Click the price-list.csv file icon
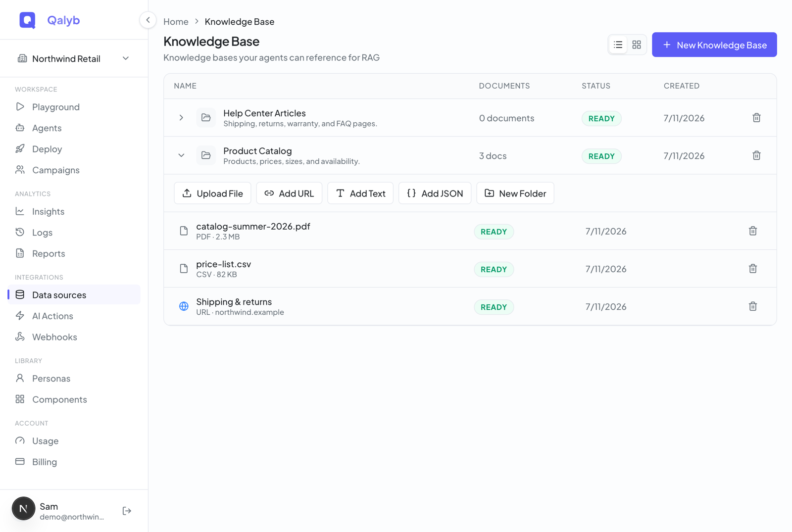 tap(184, 269)
